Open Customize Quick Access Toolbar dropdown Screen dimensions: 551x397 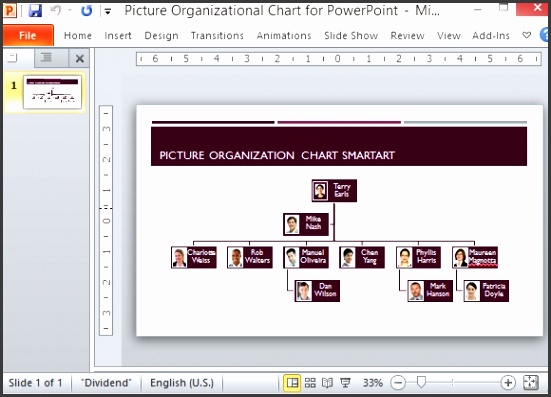[x=108, y=12]
